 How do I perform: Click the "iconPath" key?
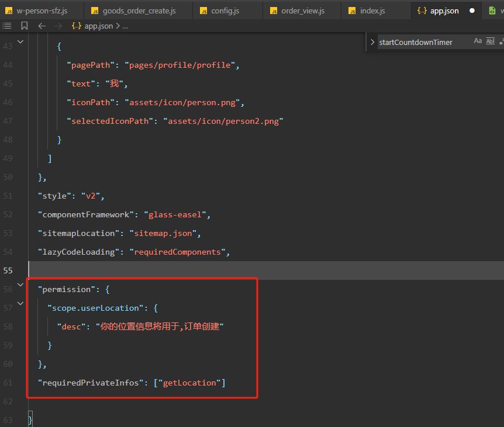pos(91,102)
